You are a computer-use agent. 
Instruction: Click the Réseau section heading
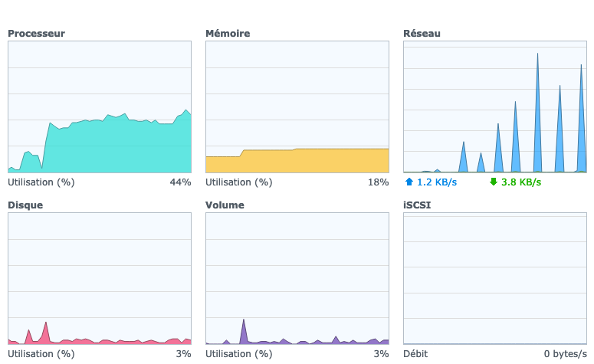click(x=422, y=34)
